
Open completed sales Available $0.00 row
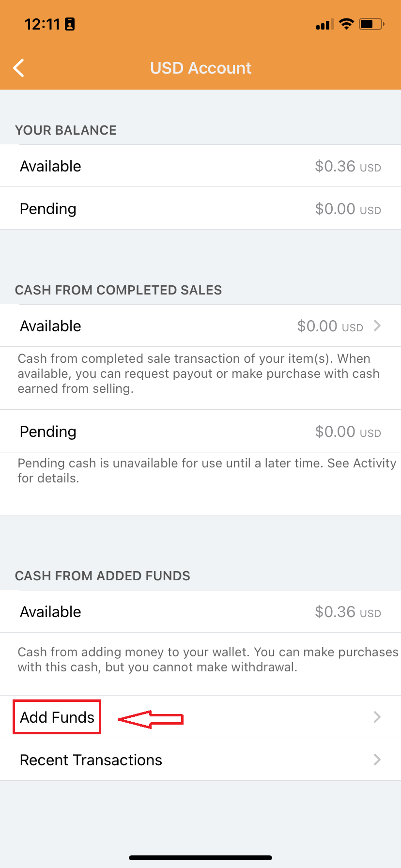[200, 326]
